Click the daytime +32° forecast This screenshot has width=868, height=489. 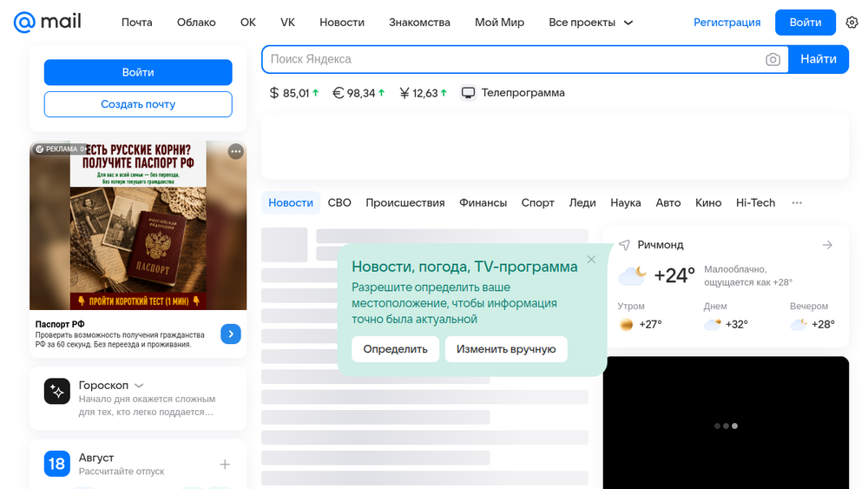pos(726,324)
